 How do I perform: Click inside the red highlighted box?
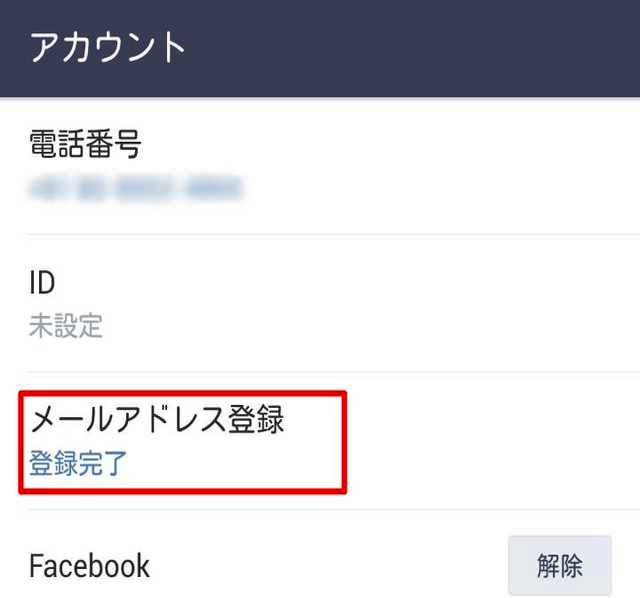coord(182,442)
